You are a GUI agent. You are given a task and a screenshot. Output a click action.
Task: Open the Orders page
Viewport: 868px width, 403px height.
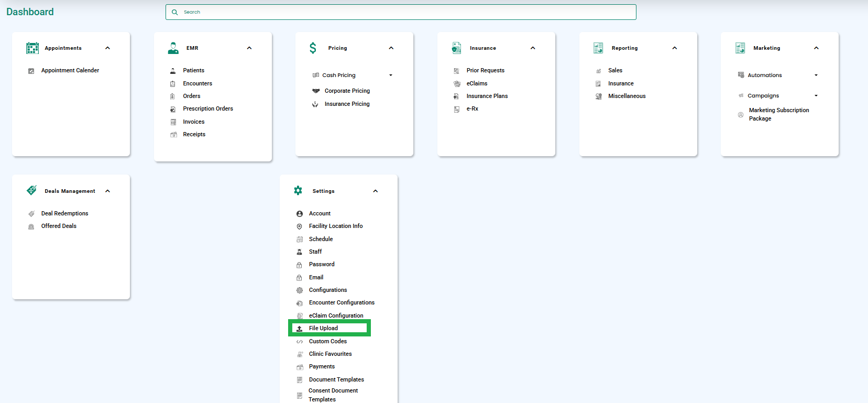point(192,96)
